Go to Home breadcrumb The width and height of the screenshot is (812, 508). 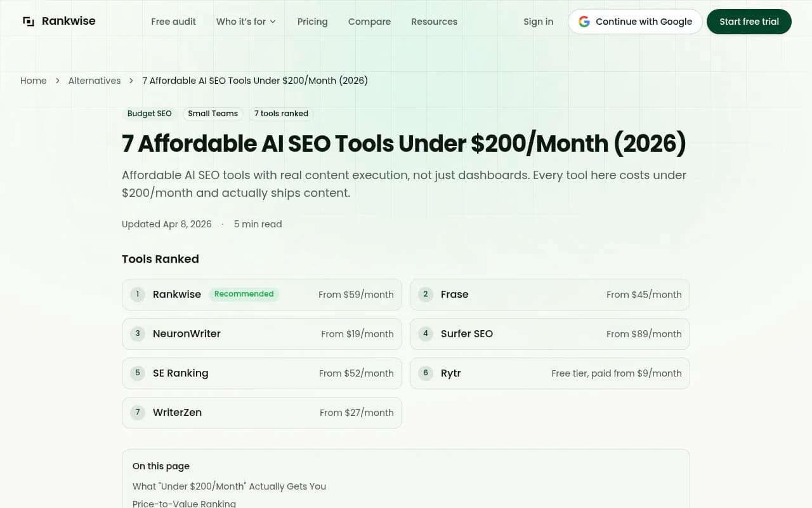click(x=34, y=81)
